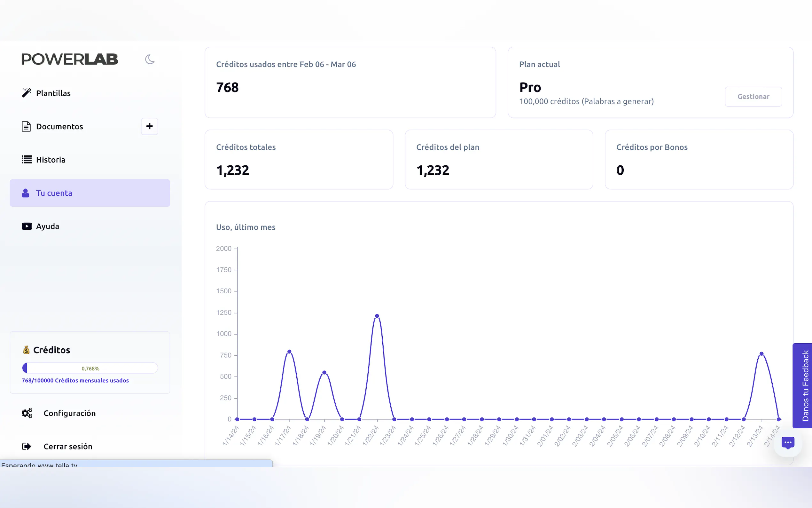Open the Plantillas menu item
Screen dimensions: 812x508
click(x=53, y=93)
